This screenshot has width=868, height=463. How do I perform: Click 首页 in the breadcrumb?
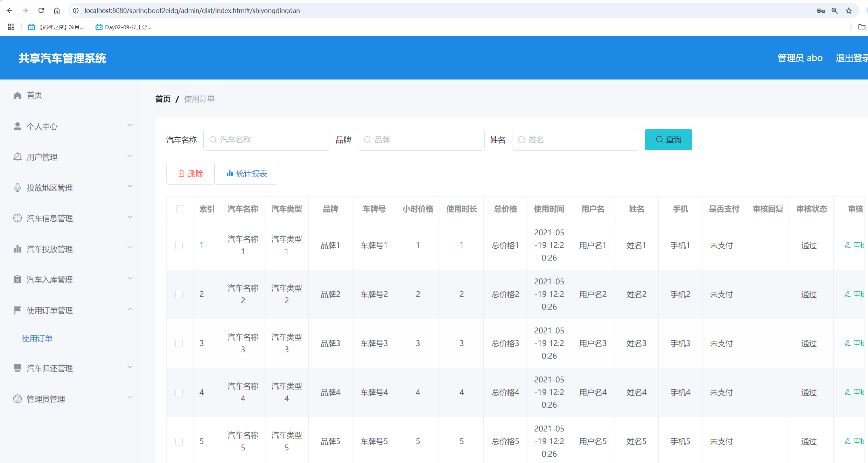tap(162, 99)
